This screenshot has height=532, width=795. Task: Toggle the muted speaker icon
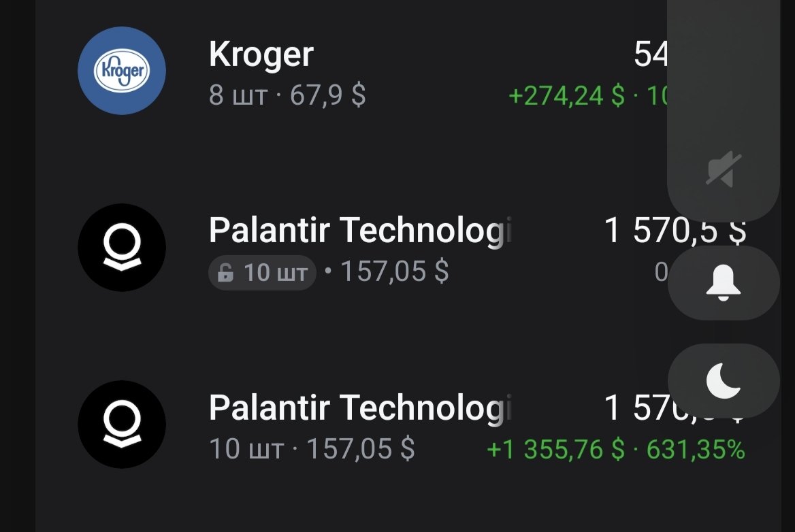click(724, 169)
